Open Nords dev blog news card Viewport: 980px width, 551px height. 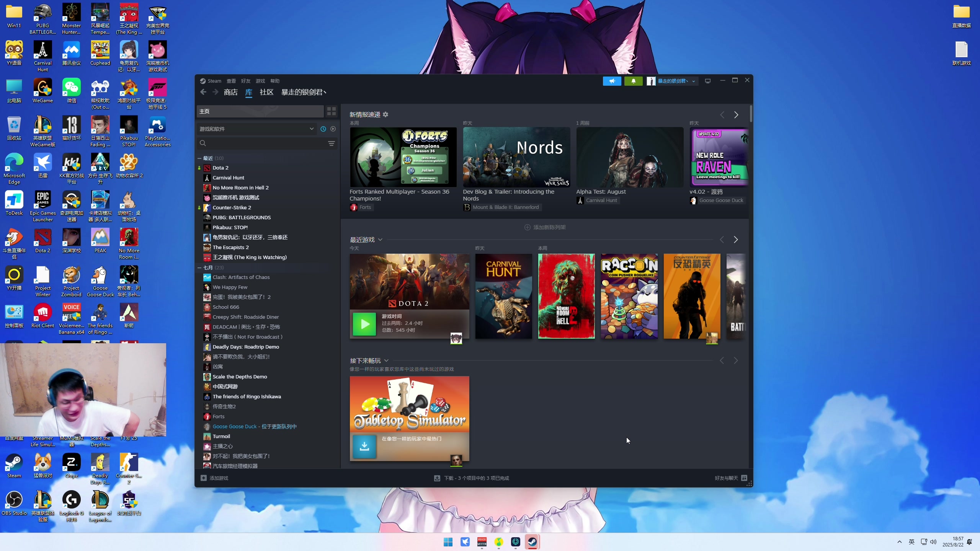click(516, 157)
